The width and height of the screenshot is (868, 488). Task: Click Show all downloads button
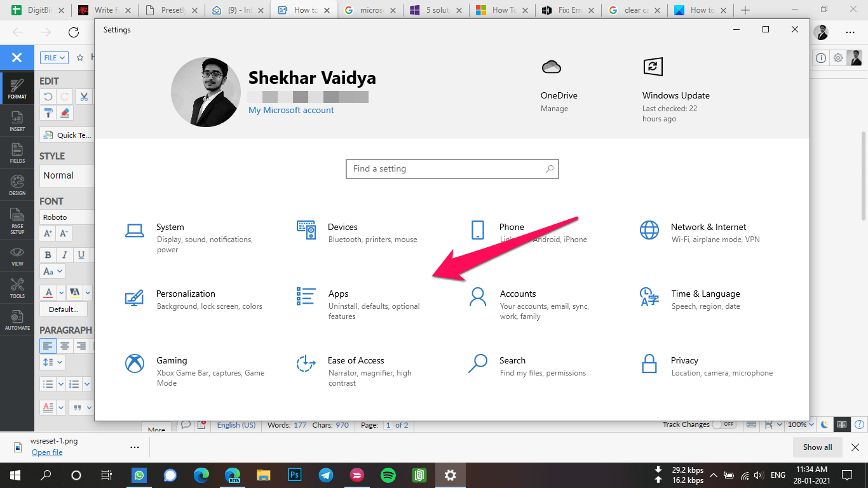click(x=817, y=447)
